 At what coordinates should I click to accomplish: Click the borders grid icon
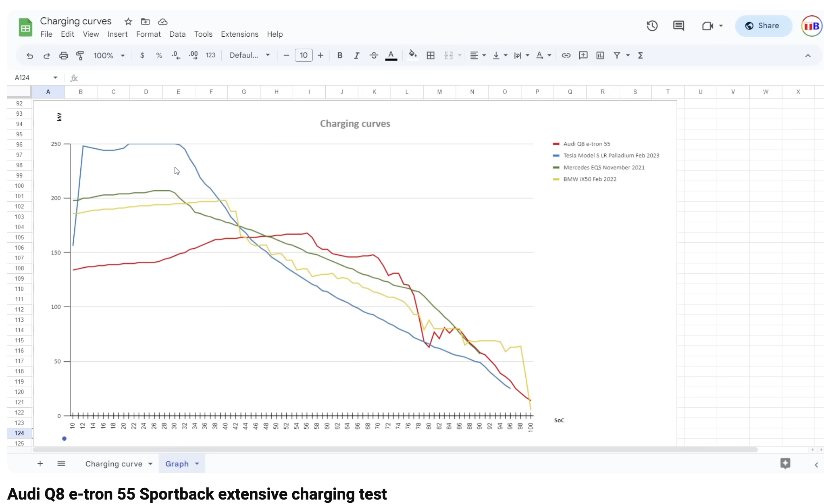coord(431,56)
